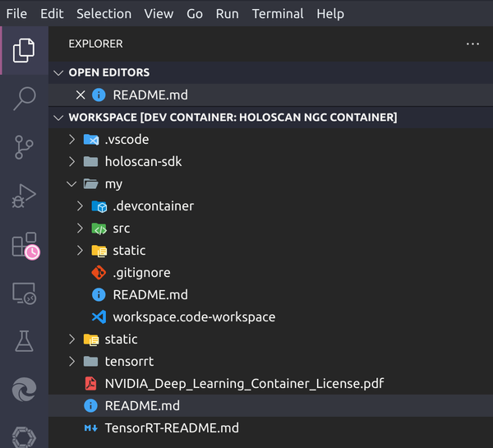Open the File menu

(x=16, y=14)
